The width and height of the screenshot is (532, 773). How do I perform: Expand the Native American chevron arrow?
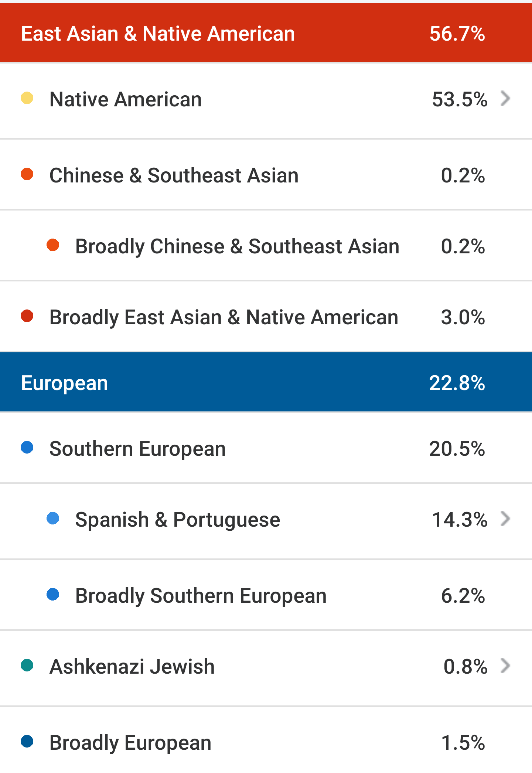point(505,99)
